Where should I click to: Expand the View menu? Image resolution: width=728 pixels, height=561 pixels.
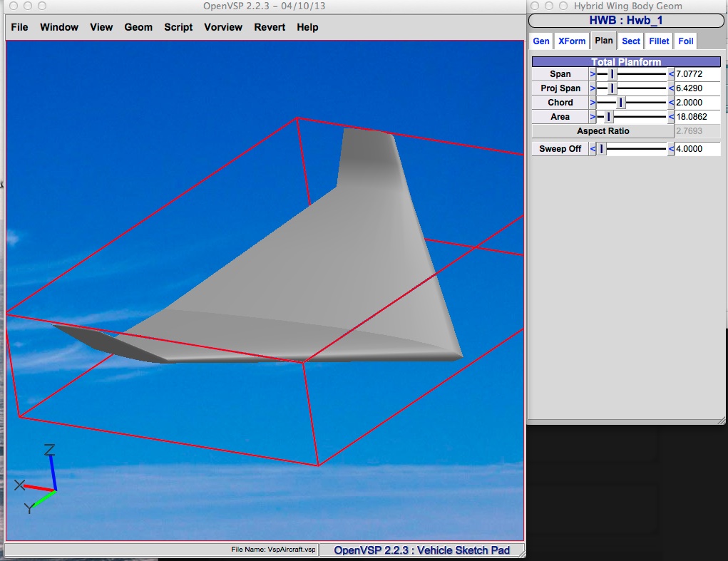click(101, 27)
